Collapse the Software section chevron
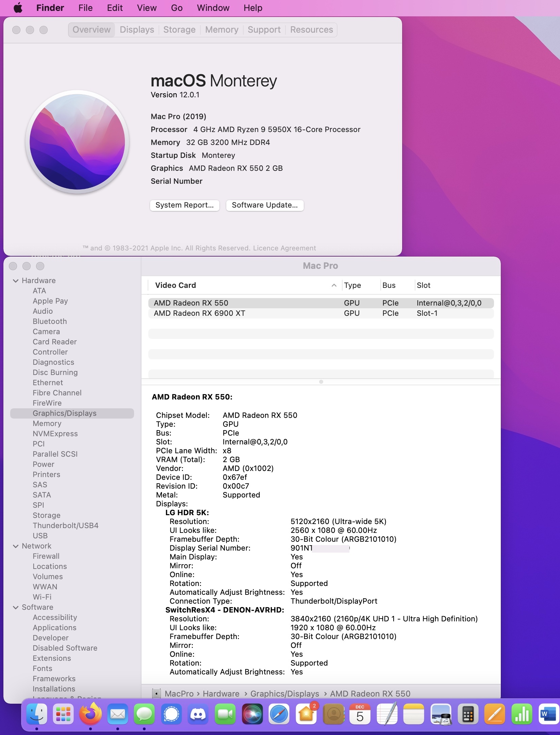The width and height of the screenshot is (560, 735). coord(16,607)
